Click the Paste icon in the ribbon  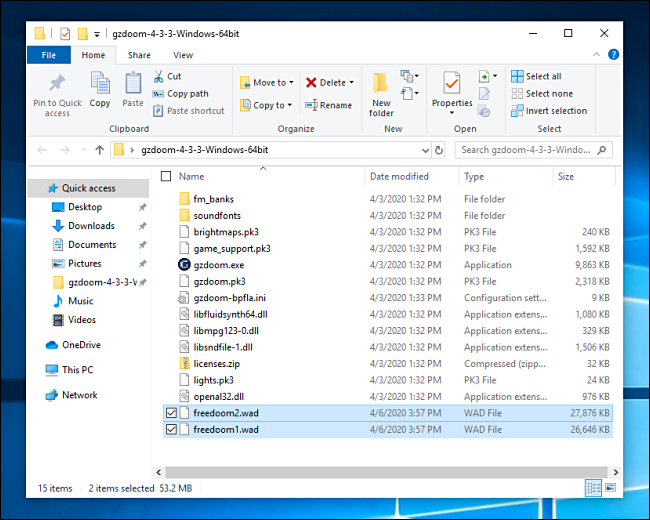(133, 84)
